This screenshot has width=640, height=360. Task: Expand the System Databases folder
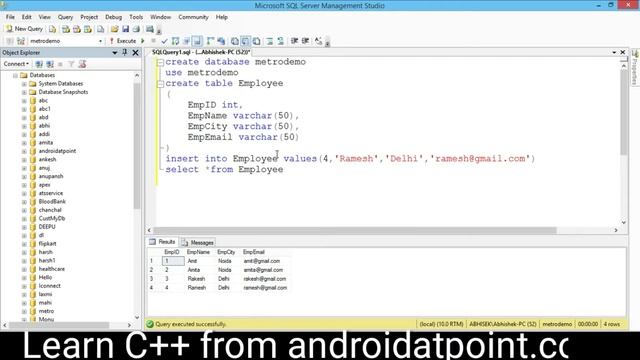[x=24, y=84]
